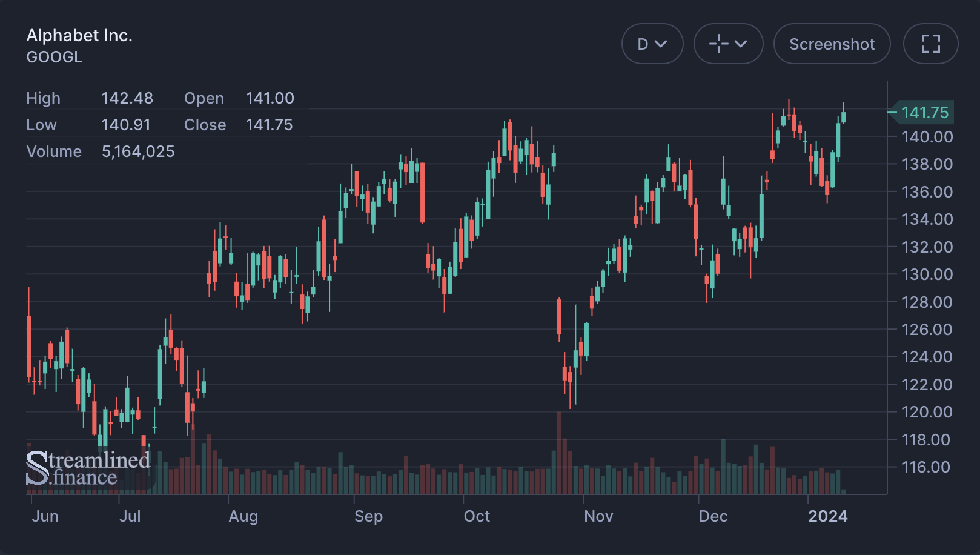980x555 pixels.
Task: Click the Screenshot button
Action: [832, 44]
